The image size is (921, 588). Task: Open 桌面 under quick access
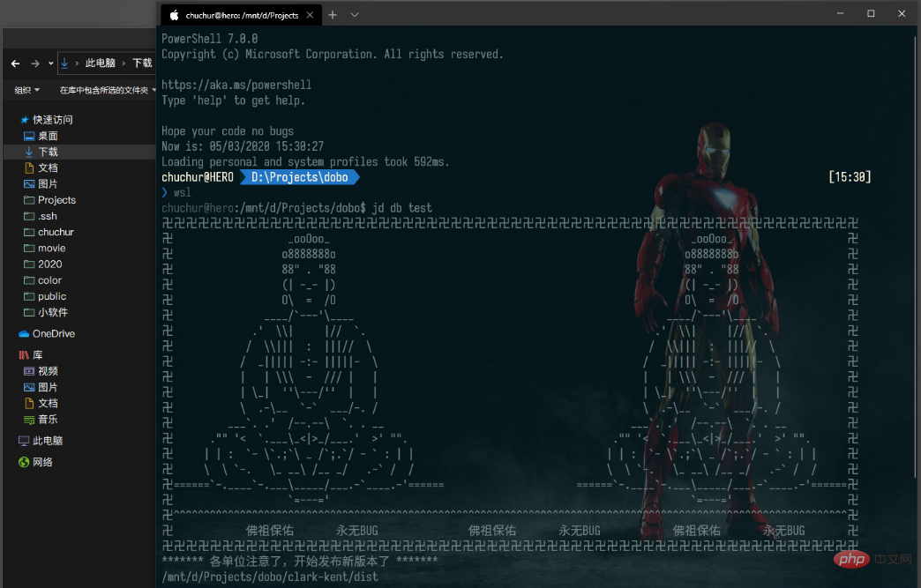click(x=48, y=136)
